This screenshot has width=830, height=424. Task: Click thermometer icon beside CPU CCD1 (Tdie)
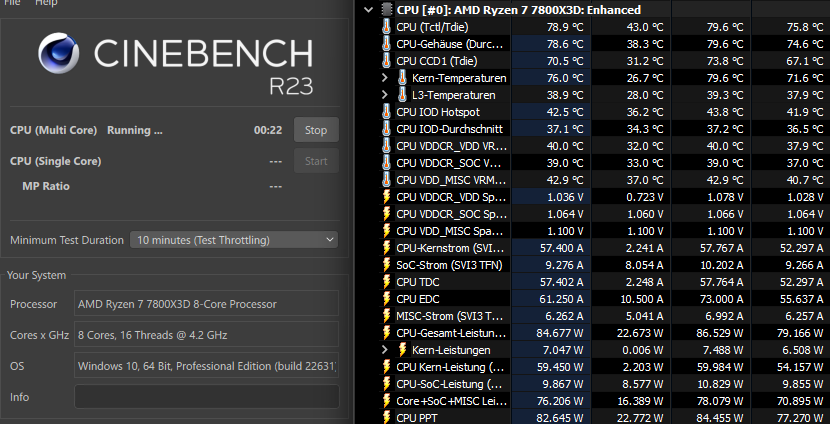386,61
